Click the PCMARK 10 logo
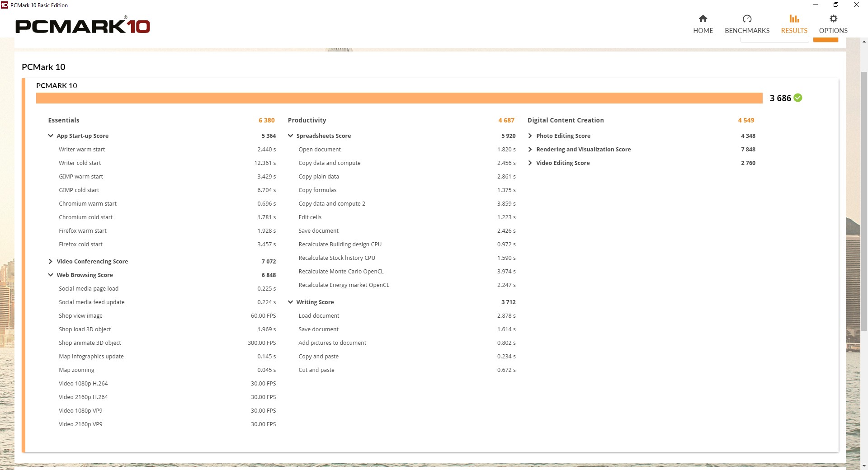The width and height of the screenshot is (868, 470). [83, 25]
